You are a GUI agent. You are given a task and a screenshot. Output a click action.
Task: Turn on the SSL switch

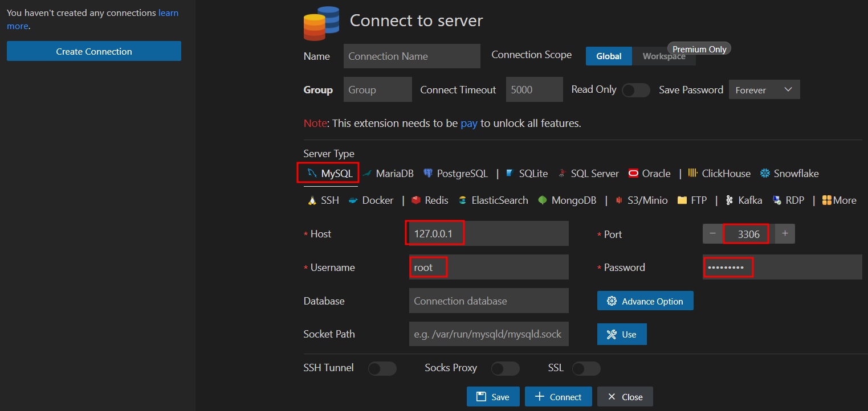coord(586,369)
